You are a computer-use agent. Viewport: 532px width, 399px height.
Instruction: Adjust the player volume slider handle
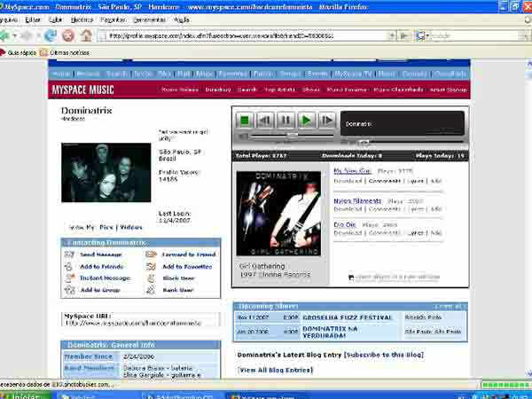[292, 136]
